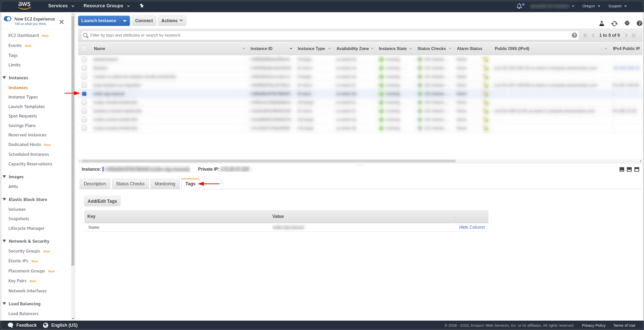This screenshot has height=330, width=644.
Task: Check the select-all instances checkbox
Action: pyautogui.click(x=84, y=49)
